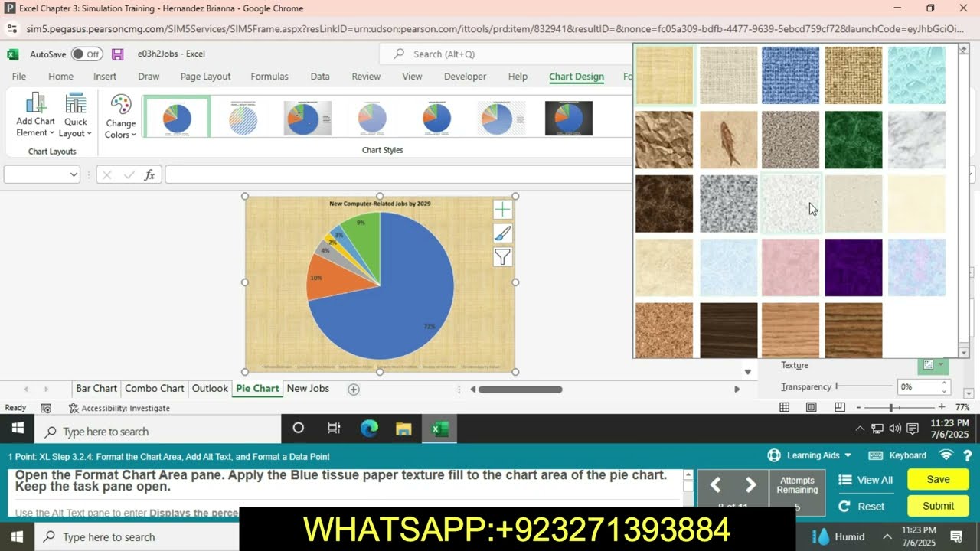This screenshot has height=551, width=980.
Task: Click the yellow Save button
Action: [938, 480]
